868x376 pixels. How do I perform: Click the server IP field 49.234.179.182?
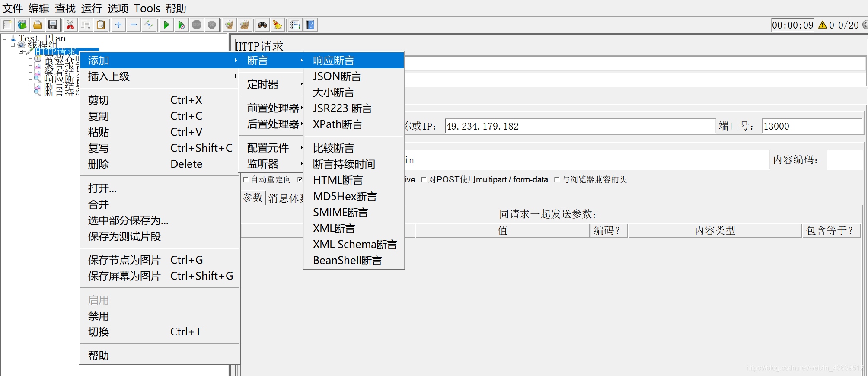580,126
